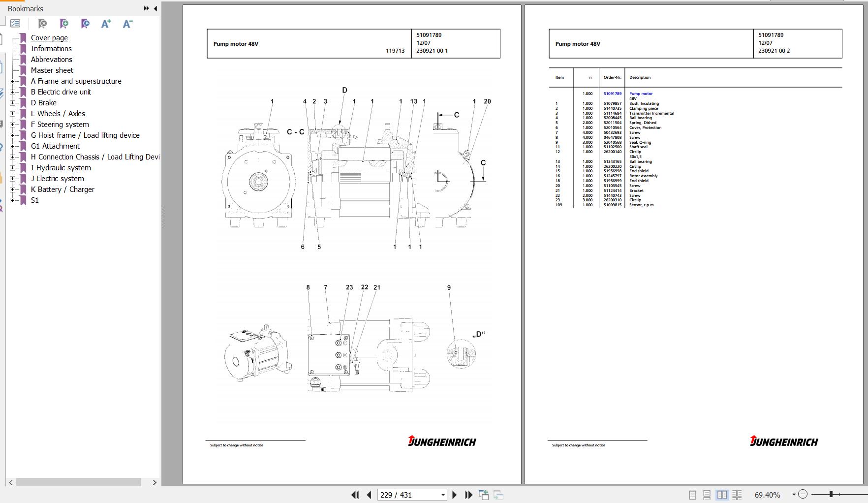The image size is (868, 503).
Task: Click the zoom slider handle
Action: [831, 494]
